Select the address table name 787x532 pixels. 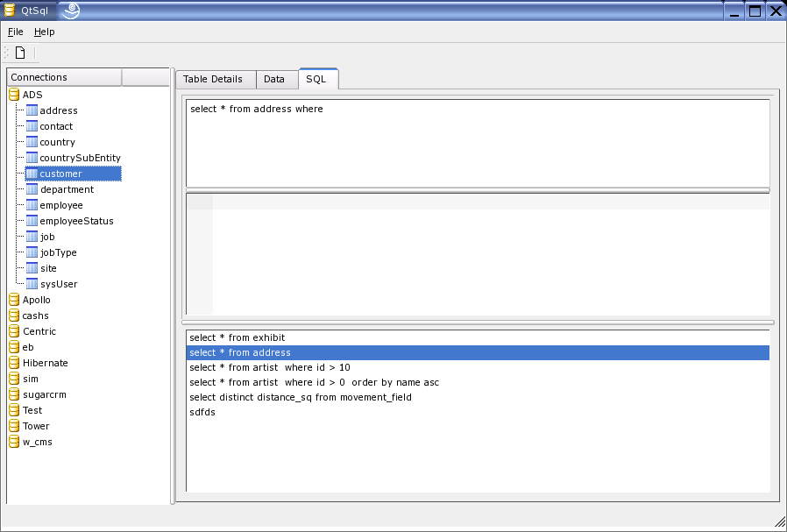59,110
